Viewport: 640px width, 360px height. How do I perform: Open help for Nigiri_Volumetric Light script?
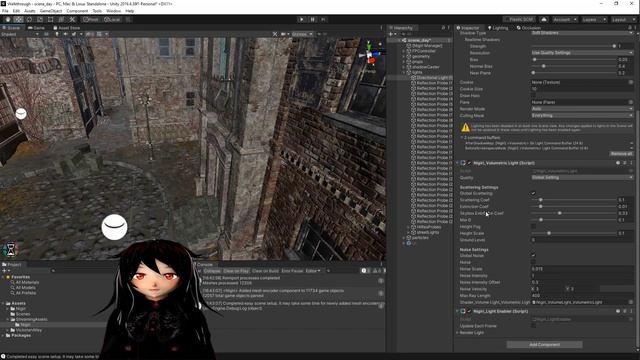pos(618,163)
